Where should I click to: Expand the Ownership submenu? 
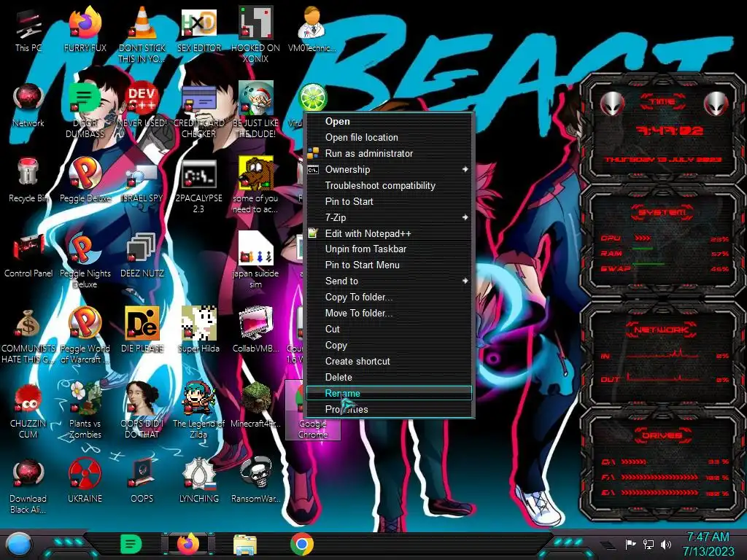tap(390, 169)
